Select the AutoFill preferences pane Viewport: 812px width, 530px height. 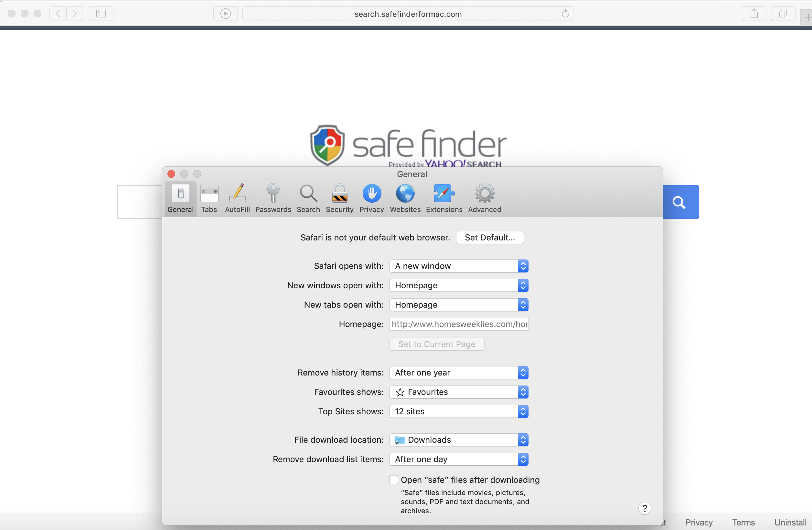237,198
